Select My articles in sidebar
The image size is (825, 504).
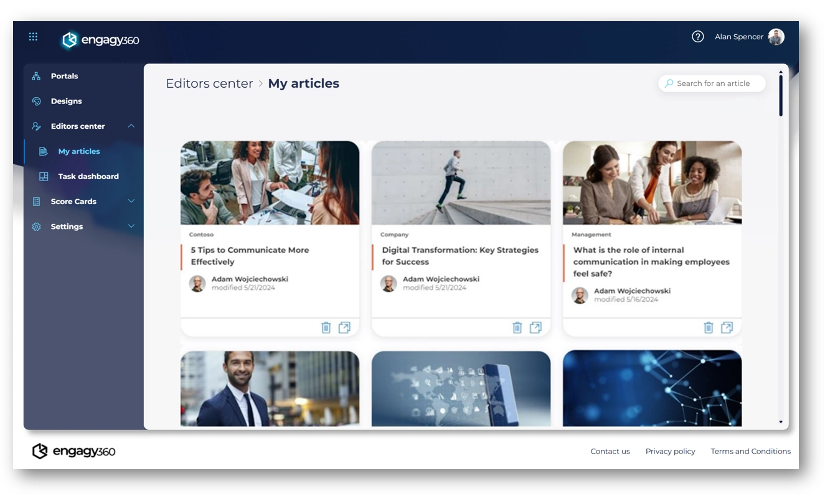tap(78, 151)
